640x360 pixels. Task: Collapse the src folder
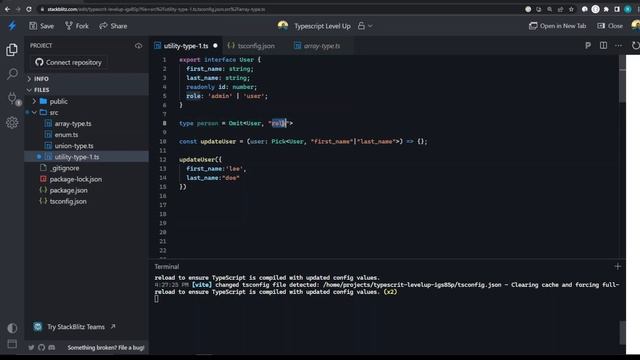click(86, 112)
